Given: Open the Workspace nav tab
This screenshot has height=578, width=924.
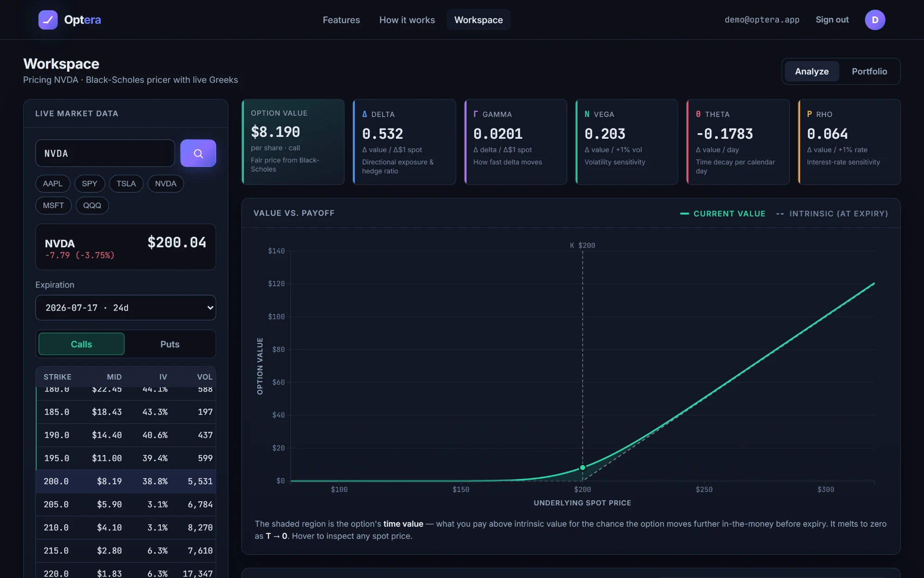Looking at the screenshot, I should coord(479,20).
